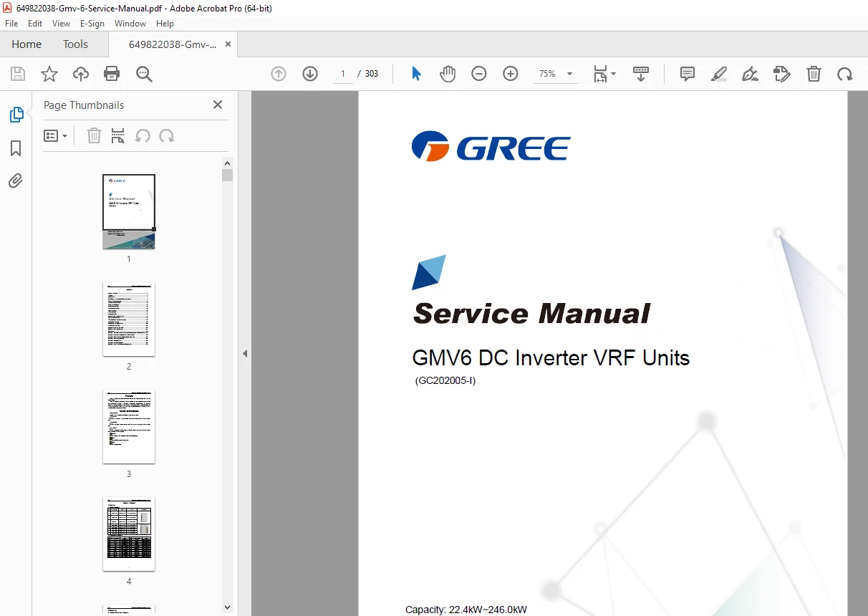Close the document tab
Image resolution: width=868 pixels, height=616 pixels.
[x=228, y=44]
